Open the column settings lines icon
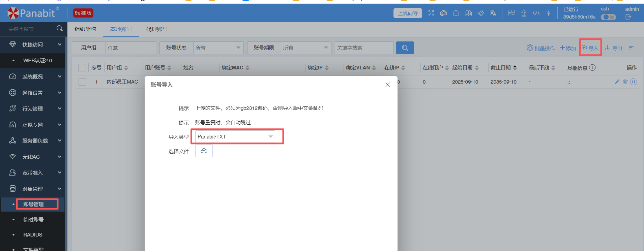This screenshot has width=644, height=251. (631, 48)
